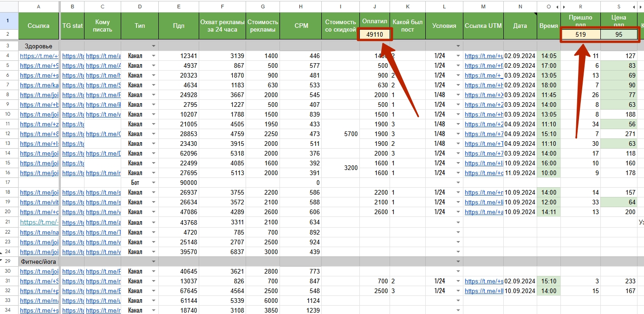Select the discount cell 3200
Image resolution: width=644 pixels, height=314 pixels.
[x=340, y=168]
